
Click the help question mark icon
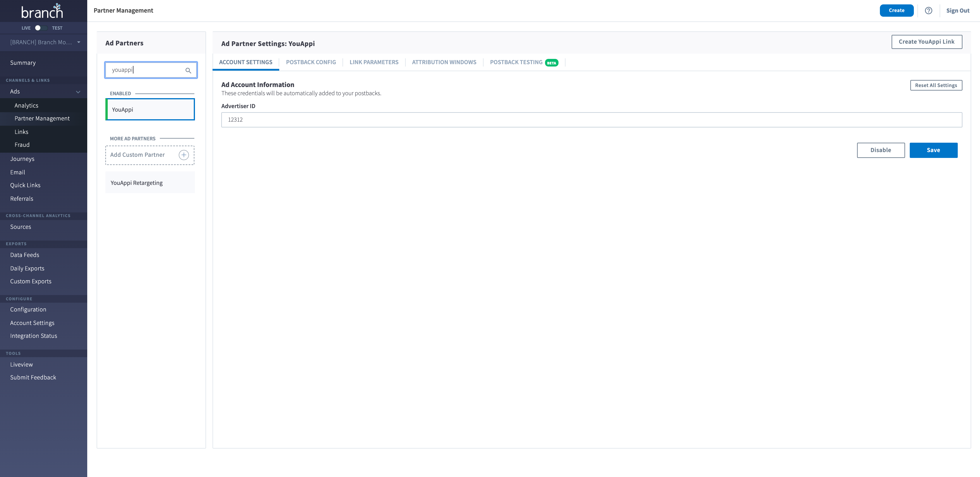pos(928,11)
